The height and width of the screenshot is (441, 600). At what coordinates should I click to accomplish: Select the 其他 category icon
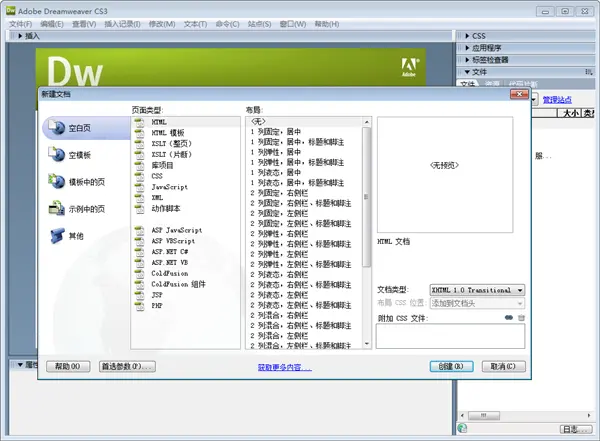(57, 235)
